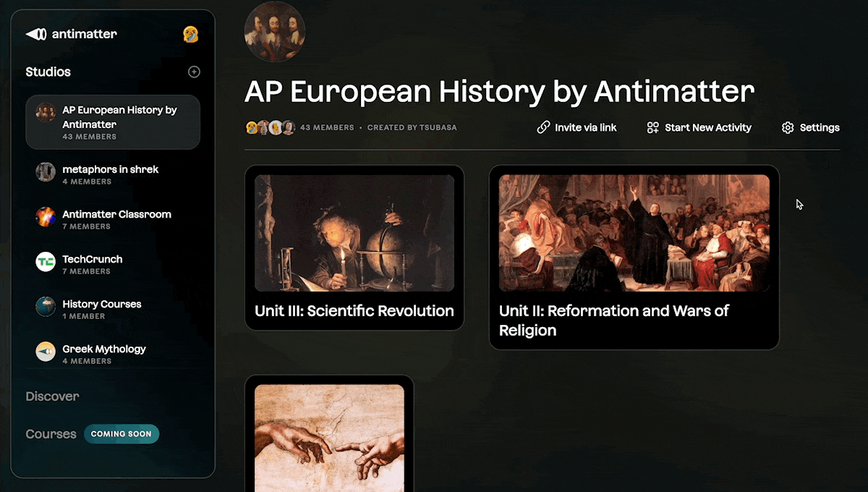Viewport: 868px width, 492px height.
Task: Open the Discover section
Action: click(x=52, y=396)
